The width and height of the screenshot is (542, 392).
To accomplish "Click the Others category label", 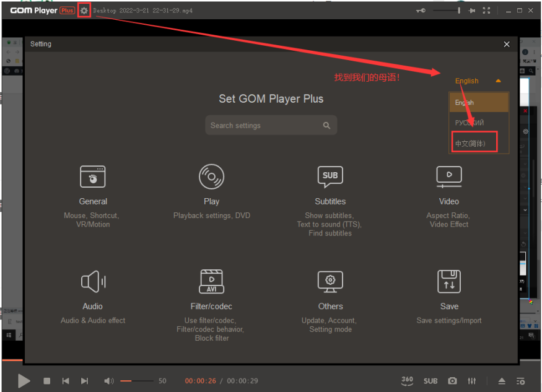I will (330, 307).
